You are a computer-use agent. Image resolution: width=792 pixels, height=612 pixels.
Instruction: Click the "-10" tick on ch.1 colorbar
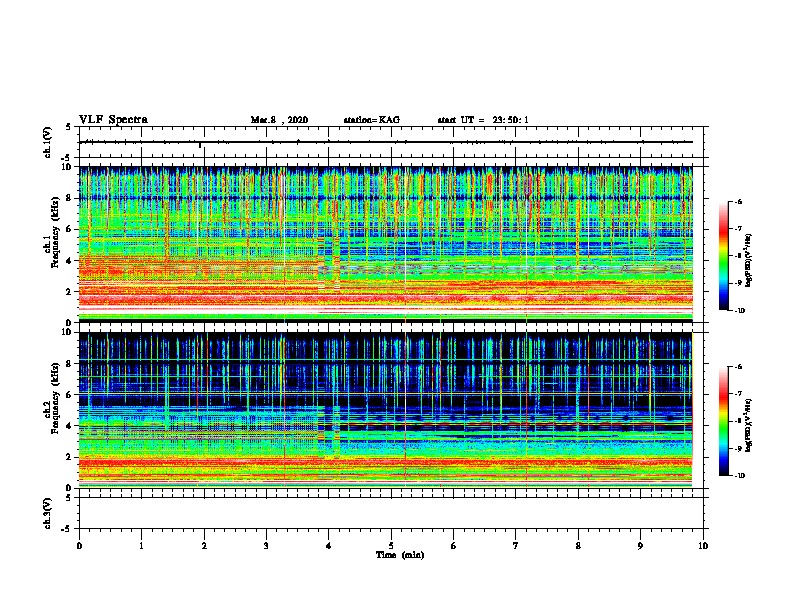click(739, 311)
